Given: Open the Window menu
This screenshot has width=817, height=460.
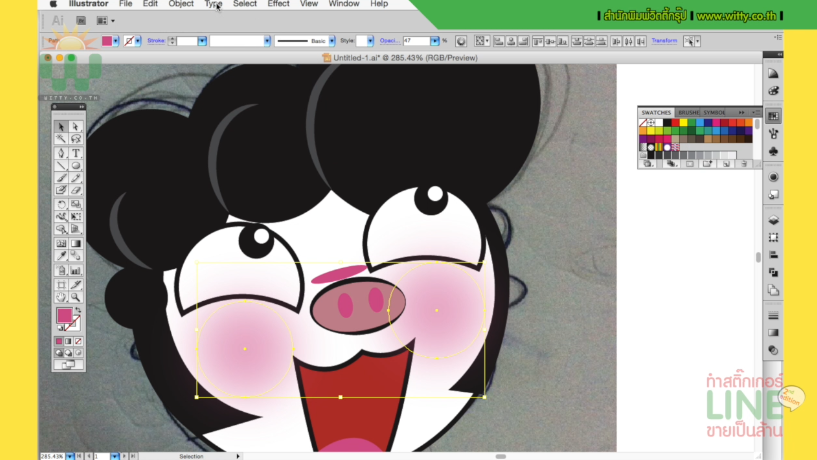Looking at the screenshot, I should coord(344,4).
